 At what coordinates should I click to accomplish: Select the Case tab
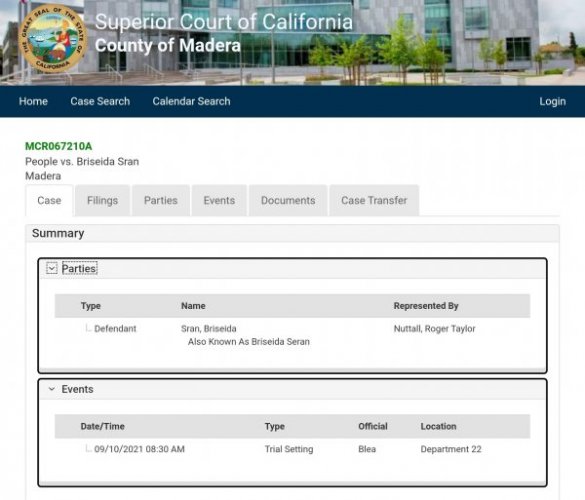[x=49, y=200]
